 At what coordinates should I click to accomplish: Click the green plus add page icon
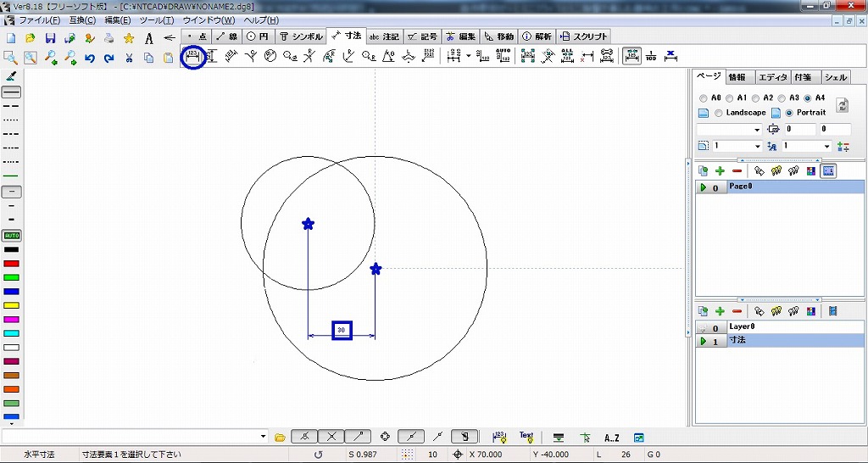coord(720,170)
